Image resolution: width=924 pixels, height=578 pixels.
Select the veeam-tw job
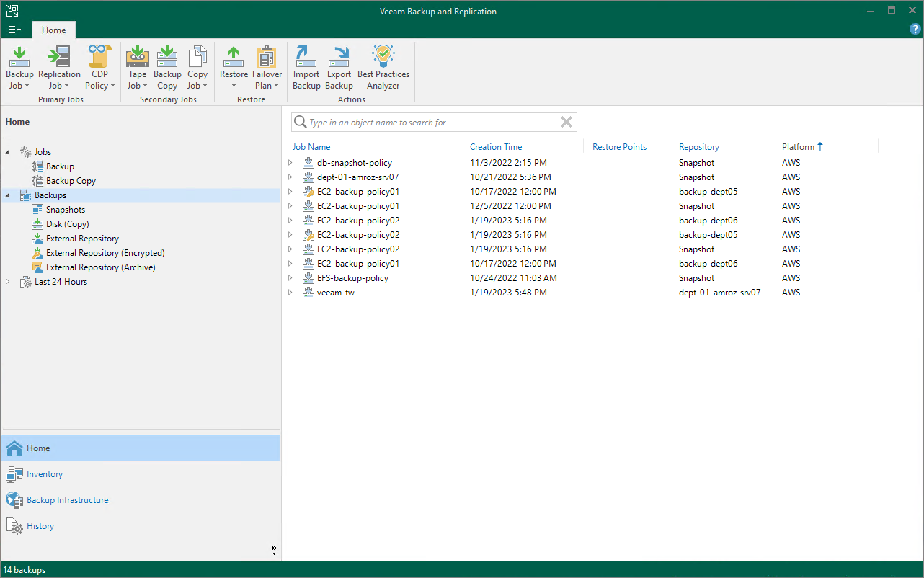click(x=336, y=293)
